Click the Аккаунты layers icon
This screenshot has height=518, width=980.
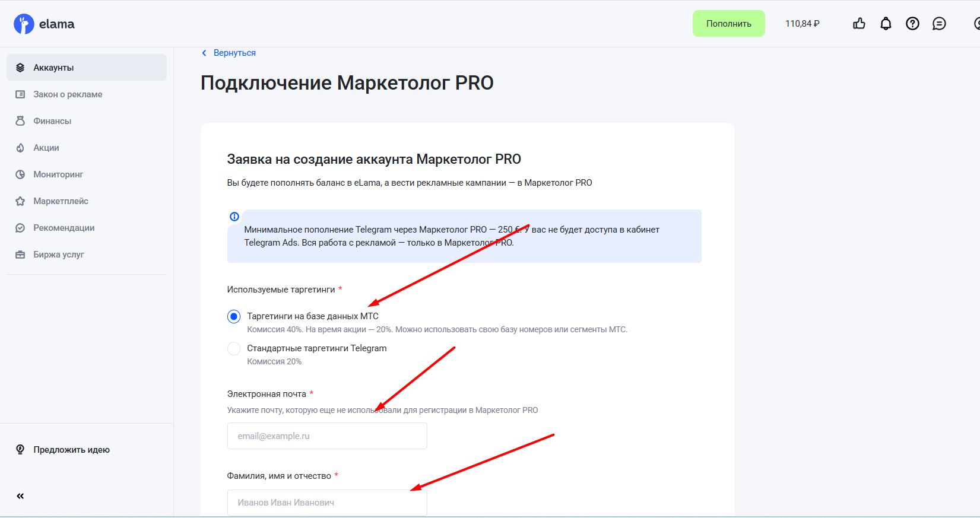(x=20, y=68)
